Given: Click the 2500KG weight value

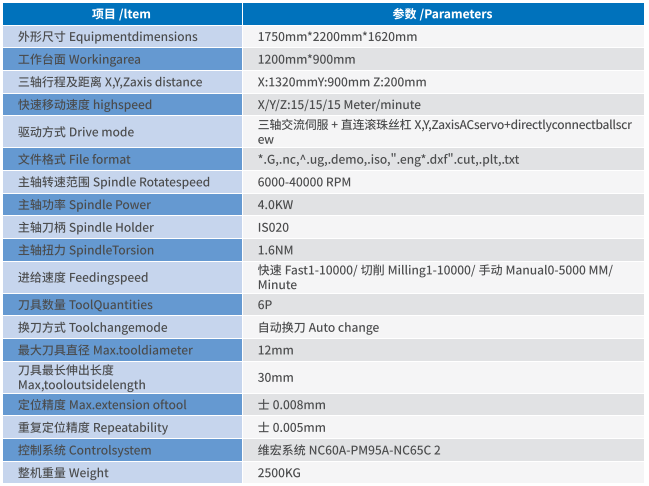Looking at the screenshot, I should pos(279,473).
